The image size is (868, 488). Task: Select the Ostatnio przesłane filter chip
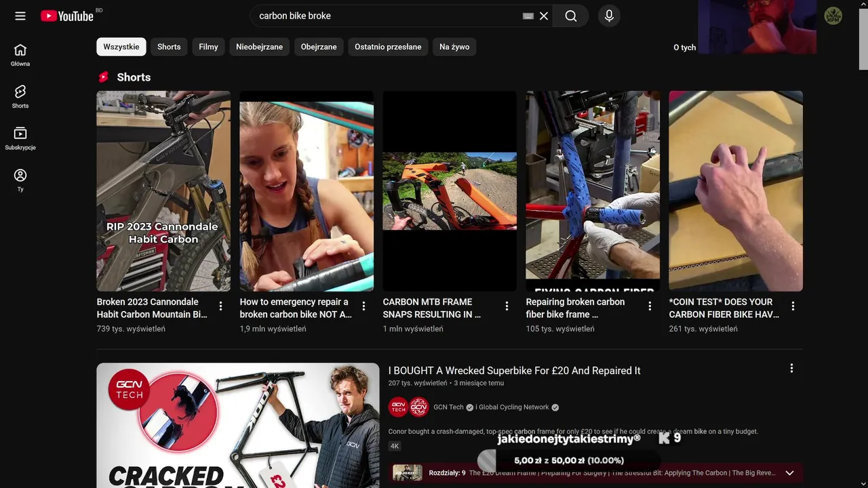(x=388, y=47)
